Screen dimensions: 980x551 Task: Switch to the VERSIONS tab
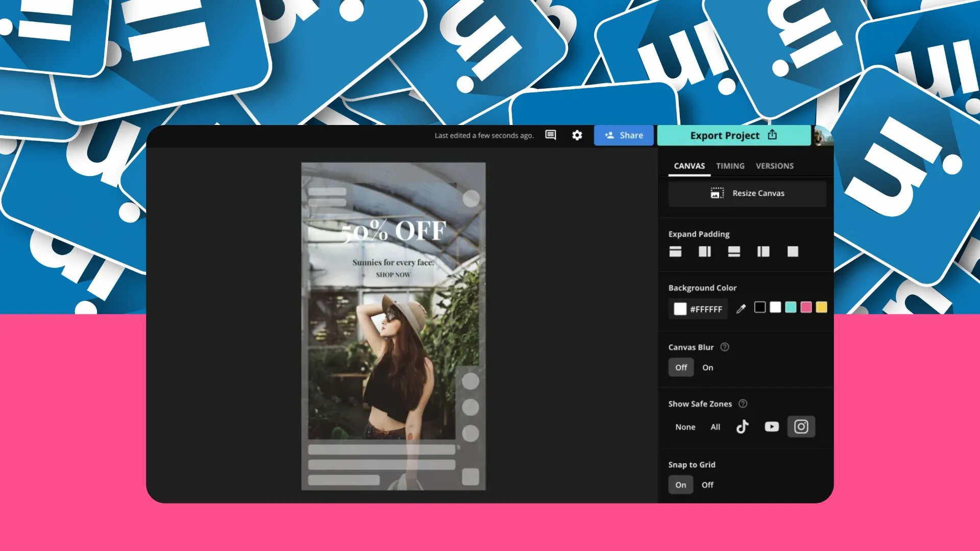pyautogui.click(x=774, y=166)
